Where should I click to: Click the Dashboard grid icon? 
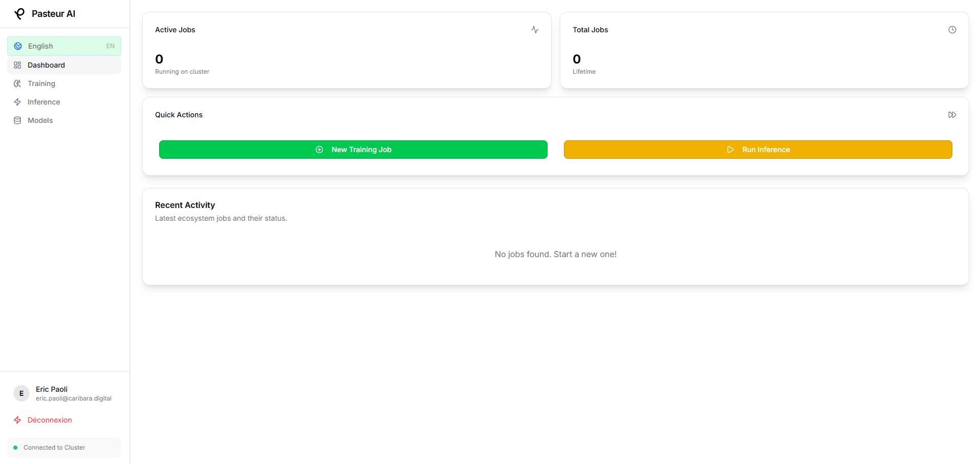(17, 65)
